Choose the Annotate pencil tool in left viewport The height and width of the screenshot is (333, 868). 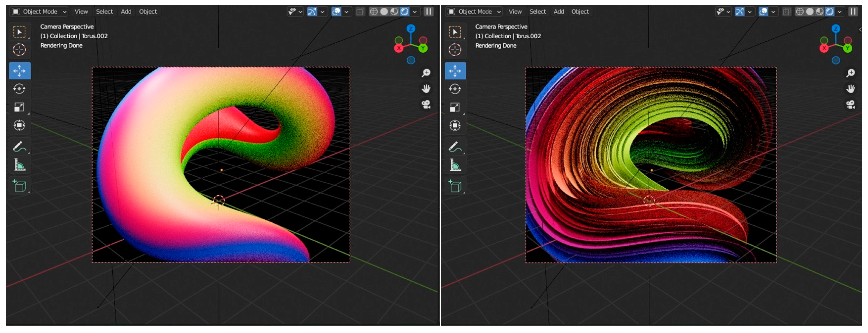19,147
